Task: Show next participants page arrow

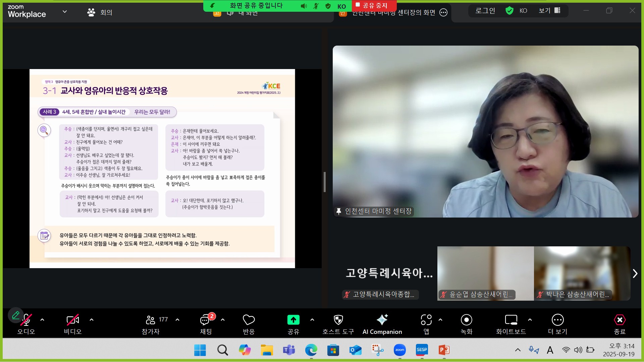Action: tap(635, 274)
